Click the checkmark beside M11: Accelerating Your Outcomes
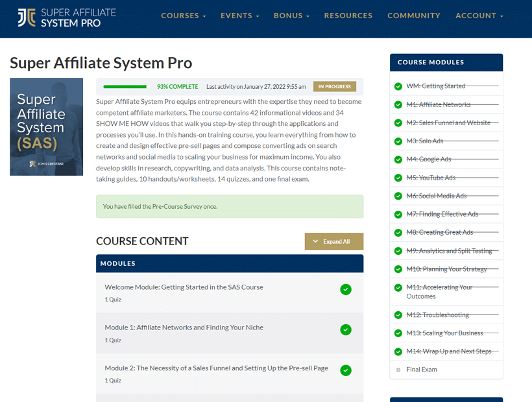 [x=398, y=288]
